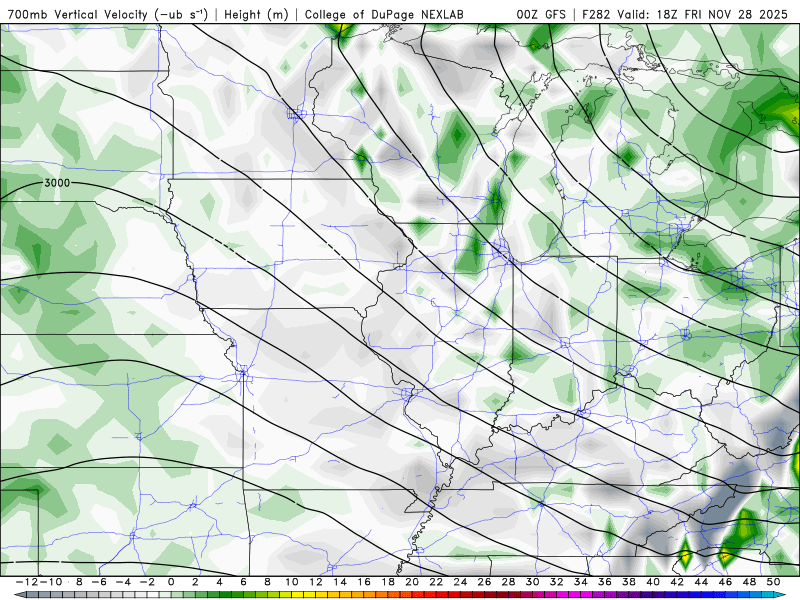The height and width of the screenshot is (600, 800).
Task: Click the '6' colorbar scale label
Action: (243, 582)
